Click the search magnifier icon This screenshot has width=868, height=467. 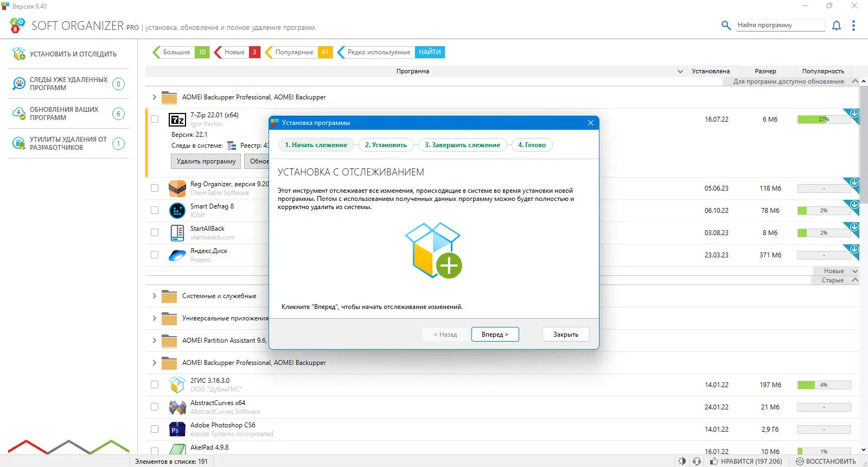click(x=726, y=25)
